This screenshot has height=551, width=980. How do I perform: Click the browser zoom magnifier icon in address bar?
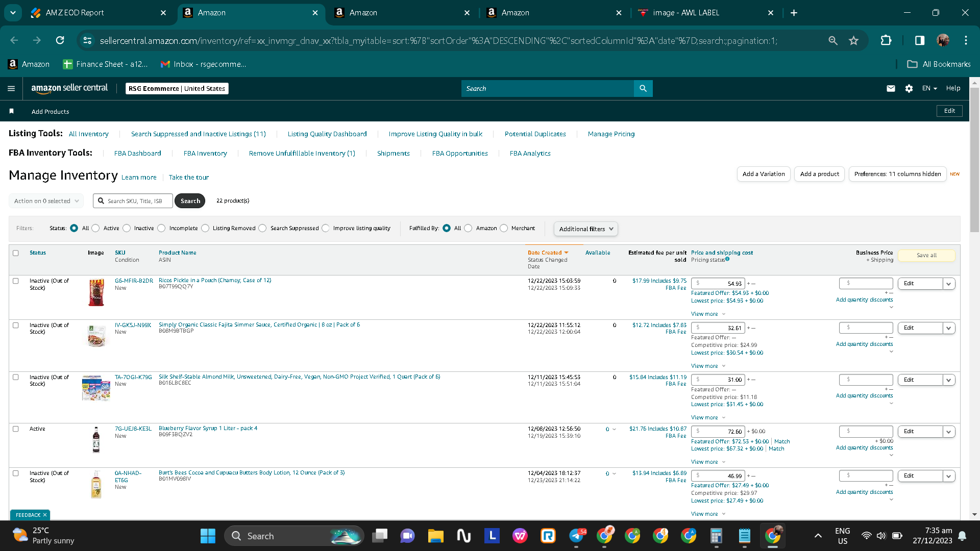pos(833,40)
